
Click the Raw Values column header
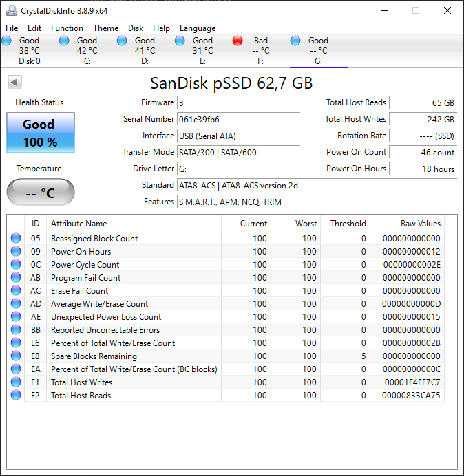pos(407,224)
